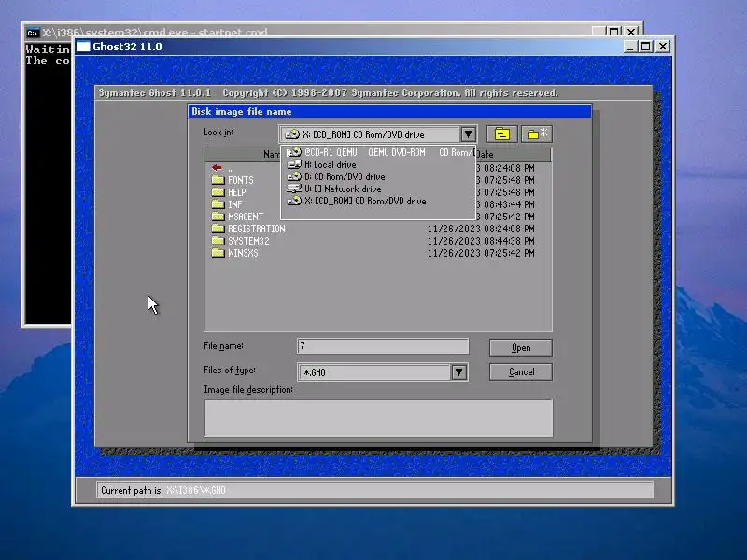Select A: Local drive from list
Image resolution: width=747 pixels, height=560 pixels.
[379, 165]
